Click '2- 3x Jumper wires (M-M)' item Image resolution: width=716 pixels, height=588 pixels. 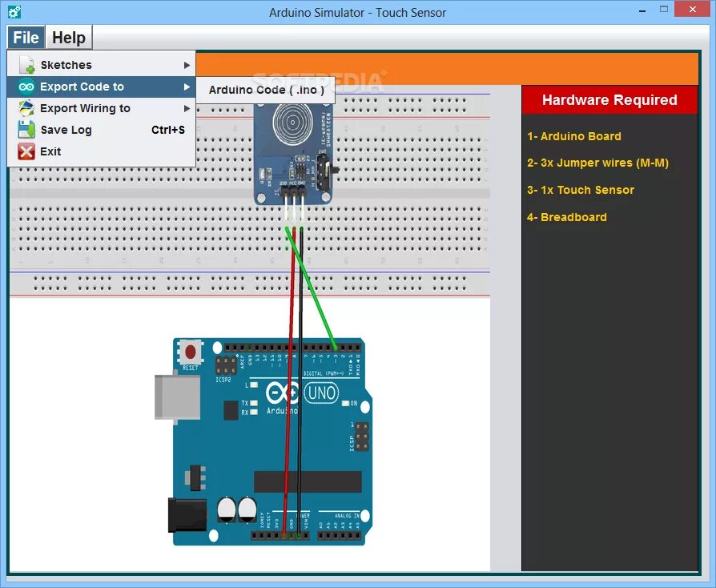(597, 163)
